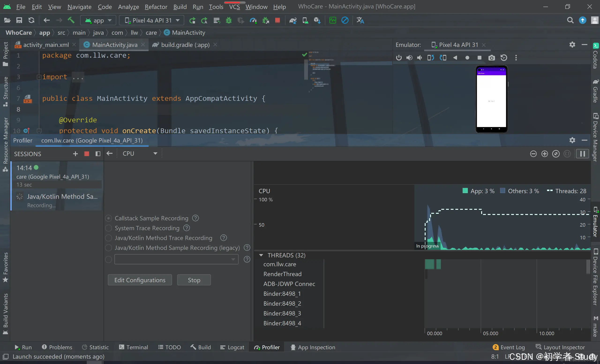Collapse the THREADS (32) section

pyautogui.click(x=261, y=255)
